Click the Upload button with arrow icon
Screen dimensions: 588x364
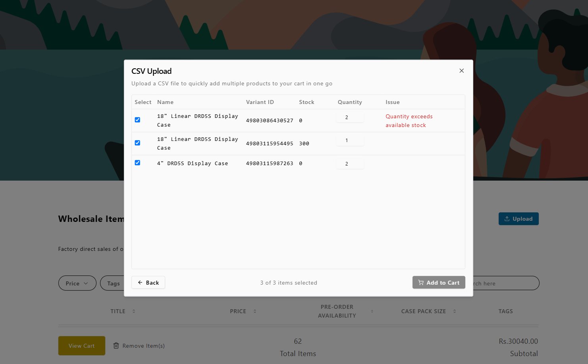[x=519, y=219]
